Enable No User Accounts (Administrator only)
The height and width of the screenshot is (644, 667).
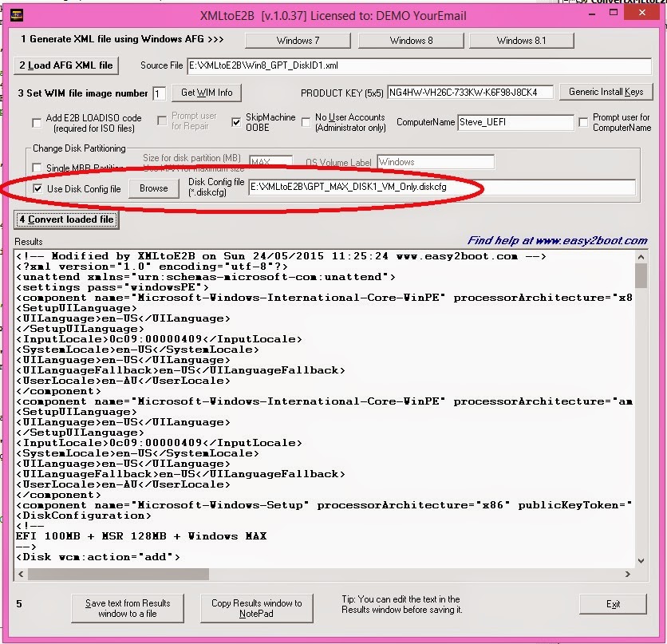click(305, 121)
